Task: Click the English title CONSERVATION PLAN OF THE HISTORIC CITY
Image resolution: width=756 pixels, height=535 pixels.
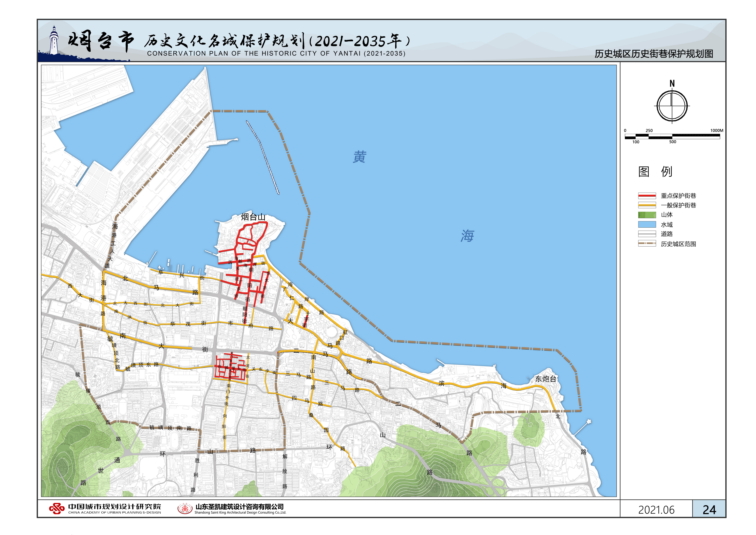Action: (x=276, y=53)
